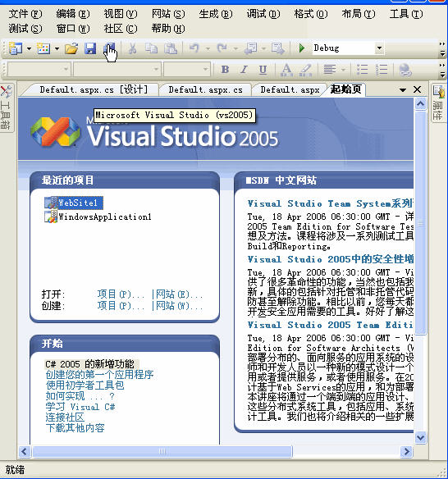The height and width of the screenshot is (479, 448).
Task: Open 连接社区 link
Action: (65, 417)
